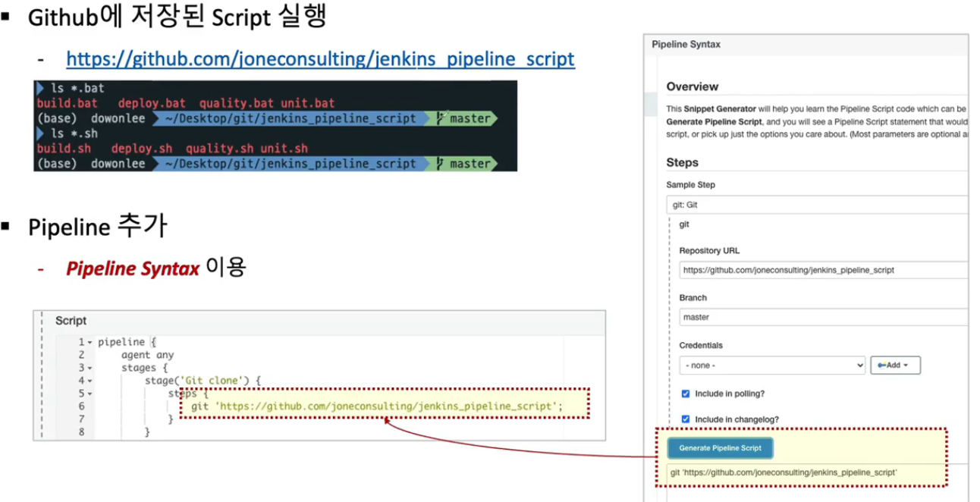This screenshot has width=980, height=502.
Task: Click the 'Github에 저장된 Script 실행' heading
Action: [x=177, y=17]
